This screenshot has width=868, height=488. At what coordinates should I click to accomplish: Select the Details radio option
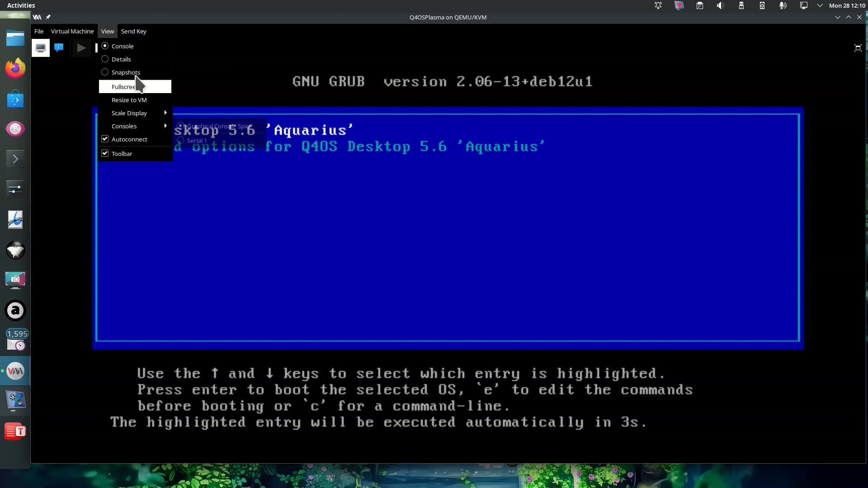(105, 59)
